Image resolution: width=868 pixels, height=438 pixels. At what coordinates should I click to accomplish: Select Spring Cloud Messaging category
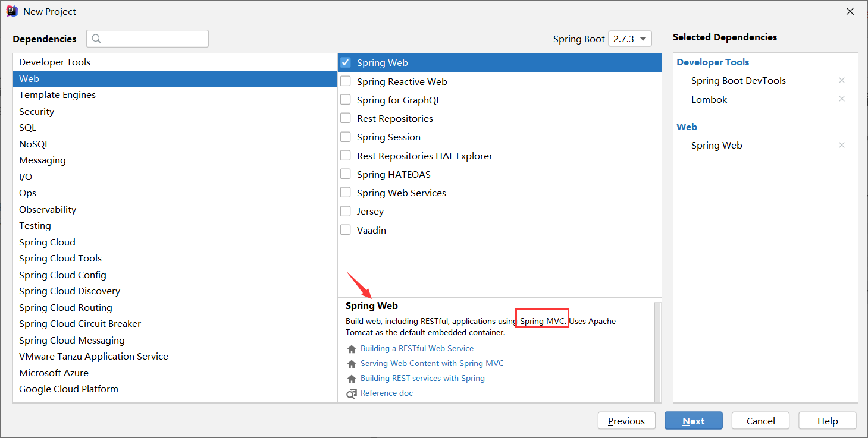[x=175, y=340]
